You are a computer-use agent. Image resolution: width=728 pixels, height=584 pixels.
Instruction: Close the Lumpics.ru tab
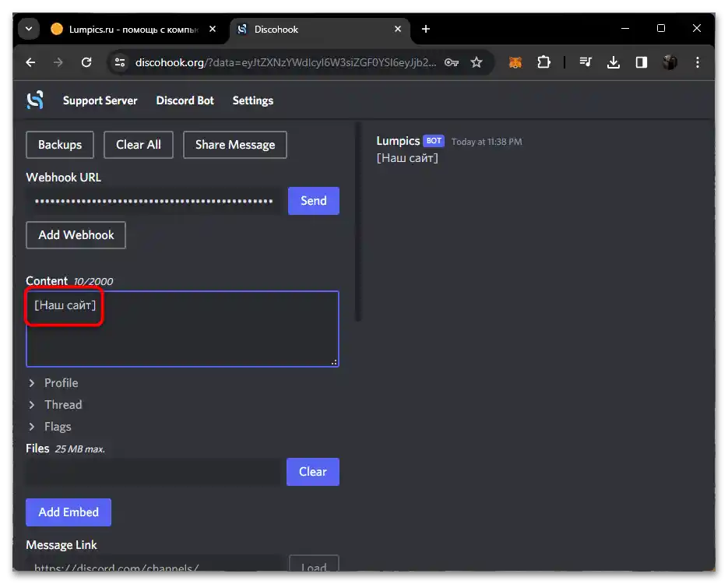click(x=213, y=29)
